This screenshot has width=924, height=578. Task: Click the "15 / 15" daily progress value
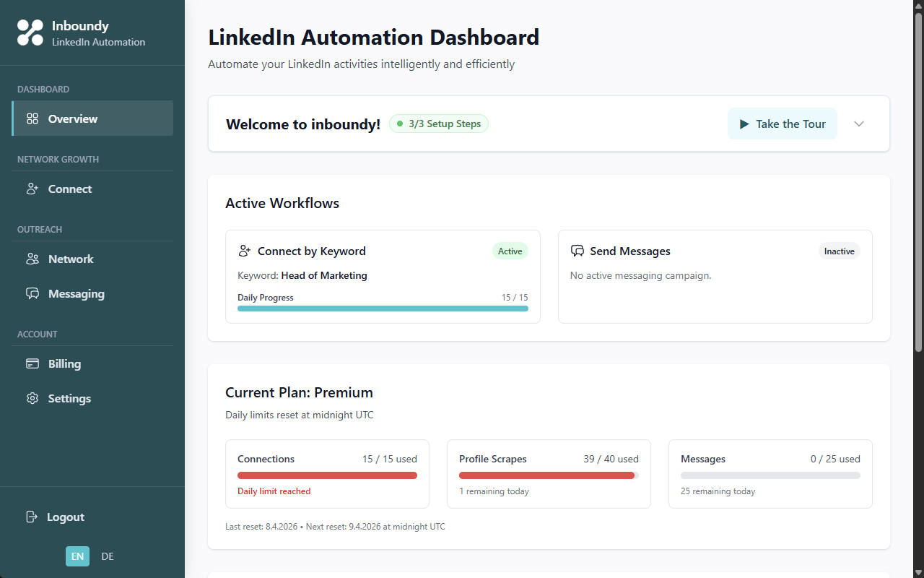pyautogui.click(x=515, y=298)
